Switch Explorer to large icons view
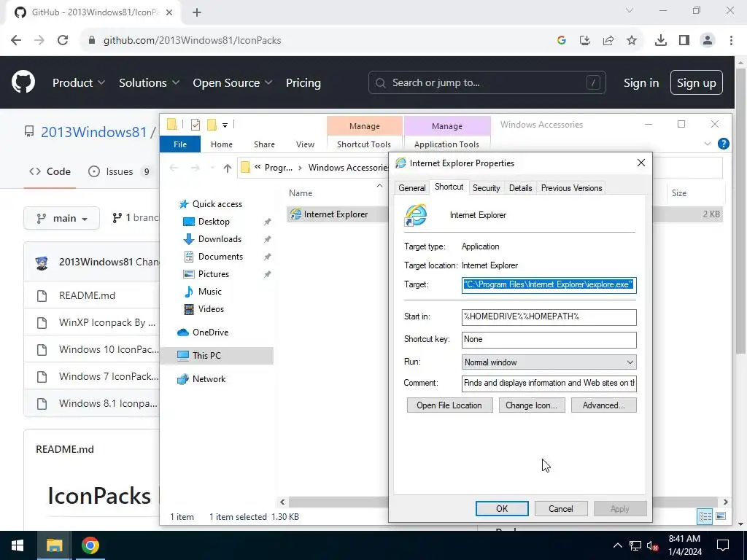 tap(720, 517)
